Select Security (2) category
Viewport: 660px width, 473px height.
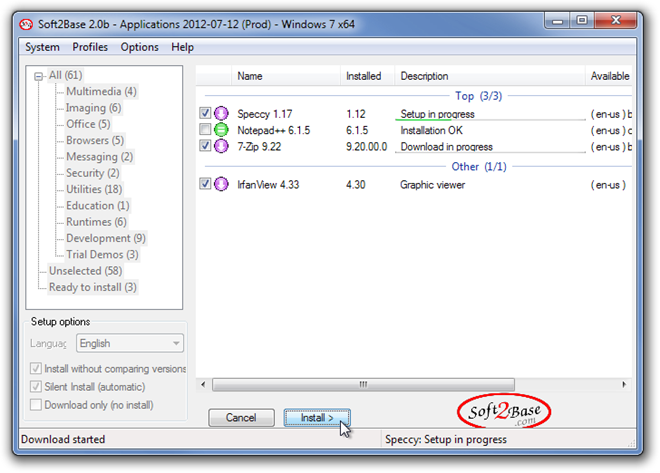click(x=93, y=173)
